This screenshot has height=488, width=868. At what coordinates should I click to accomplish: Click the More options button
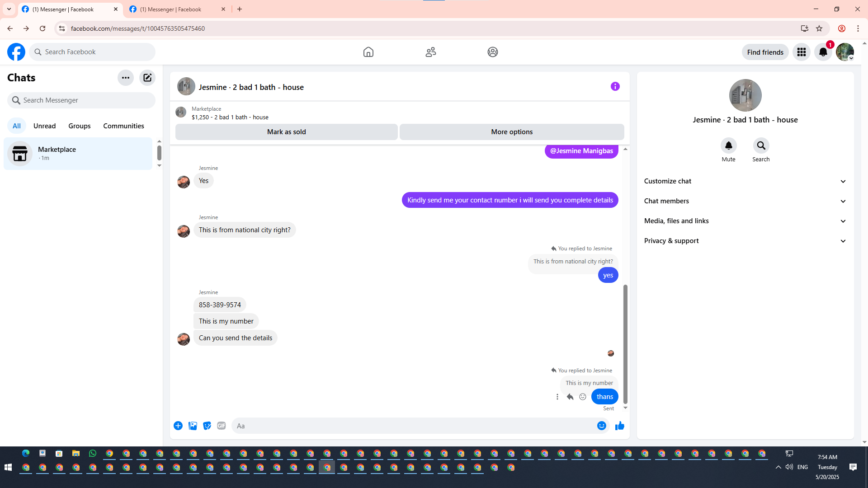pos(512,132)
